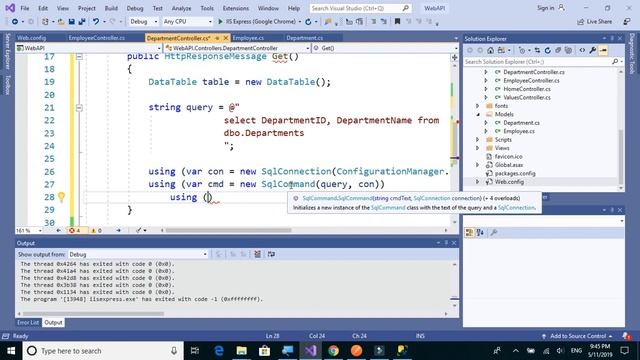
Task: Open the DepartmentController class dropdown
Action: (x=237, y=48)
